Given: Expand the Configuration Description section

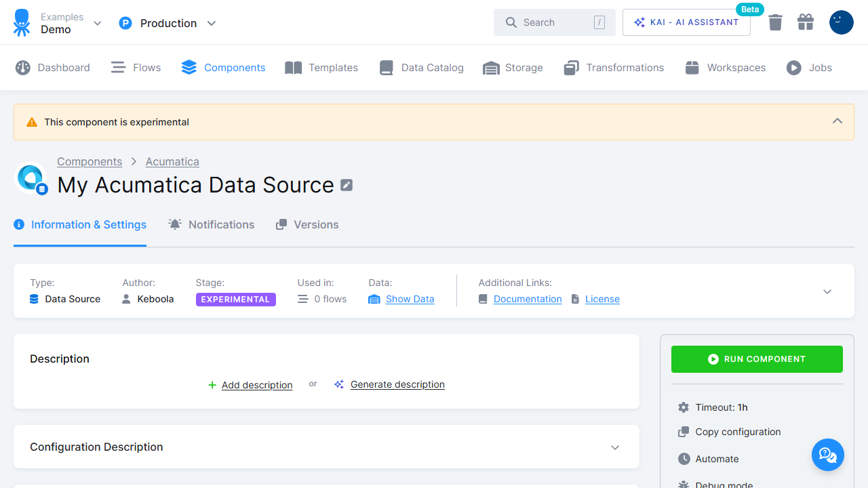Looking at the screenshot, I should click(614, 447).
